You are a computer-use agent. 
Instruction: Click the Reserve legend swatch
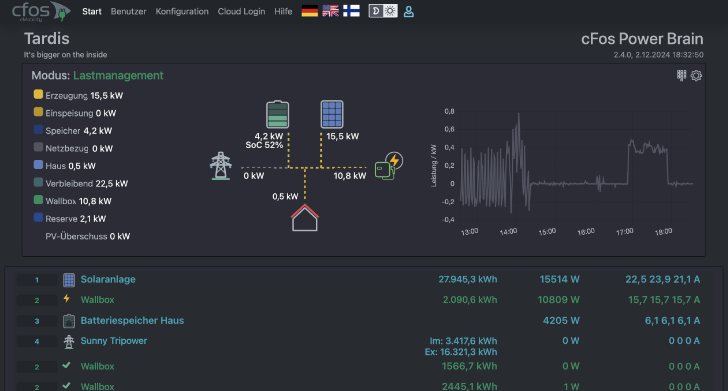(38, 217)
